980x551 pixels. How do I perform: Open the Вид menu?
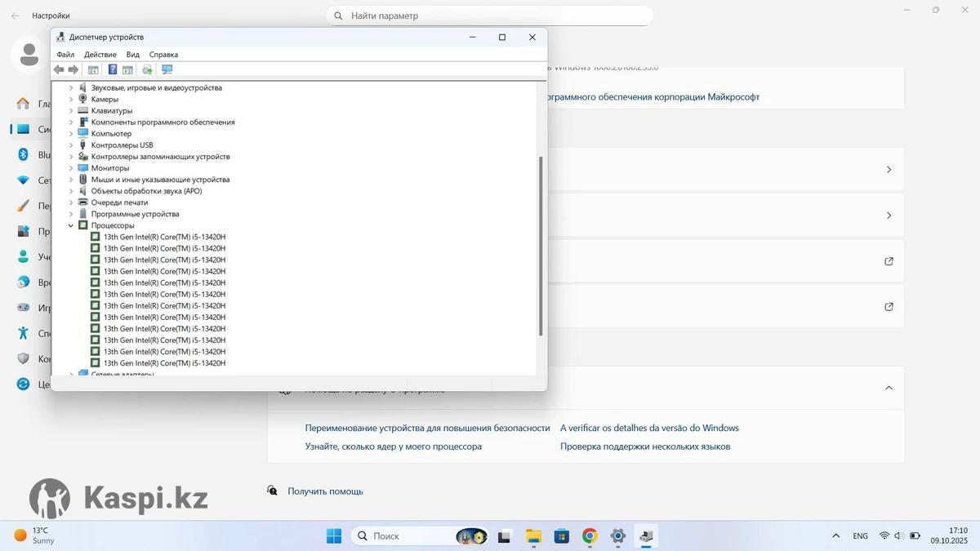(x=132, y=55)
